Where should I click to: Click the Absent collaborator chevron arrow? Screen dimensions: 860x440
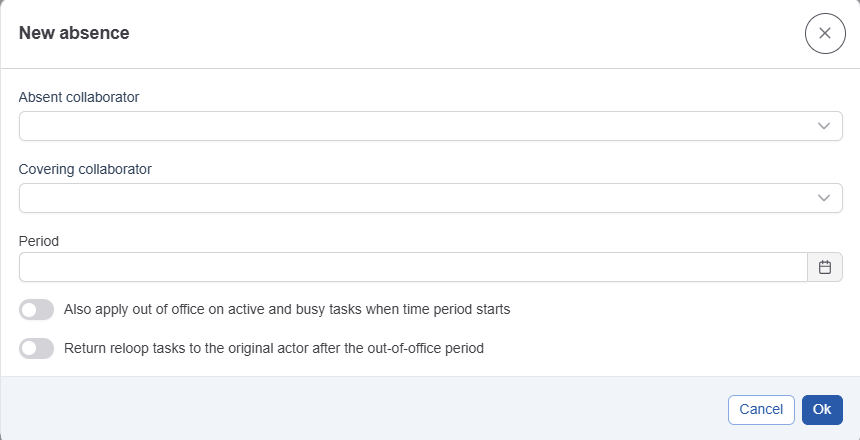coord(824,126)
